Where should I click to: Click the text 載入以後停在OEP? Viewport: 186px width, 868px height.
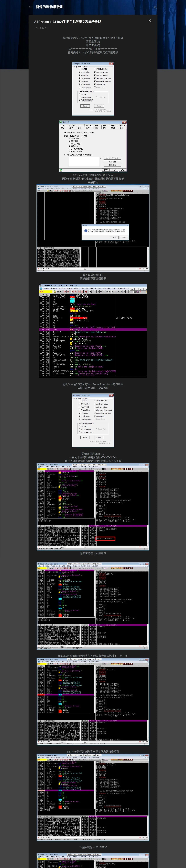click(x=93, y=275)
